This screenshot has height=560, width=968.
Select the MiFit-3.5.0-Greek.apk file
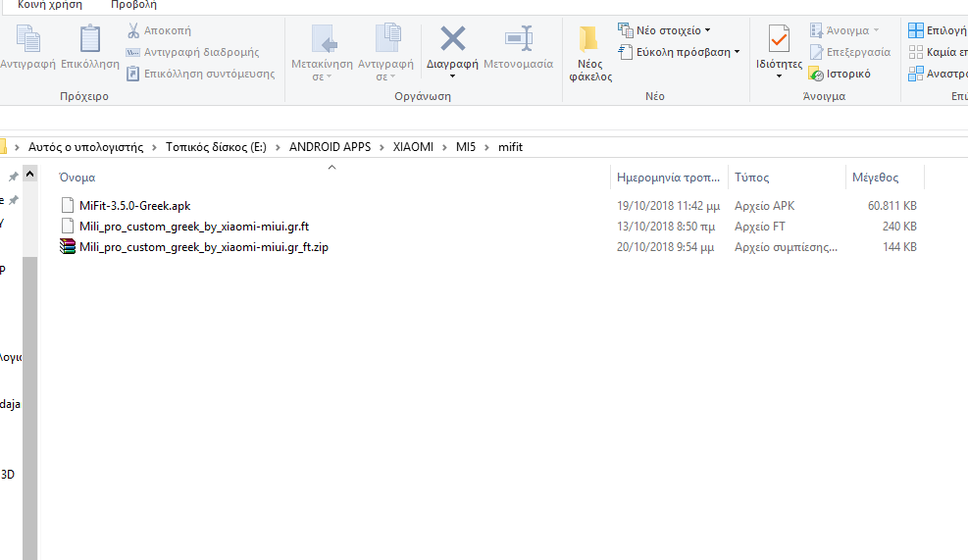[x=135, y=206]
